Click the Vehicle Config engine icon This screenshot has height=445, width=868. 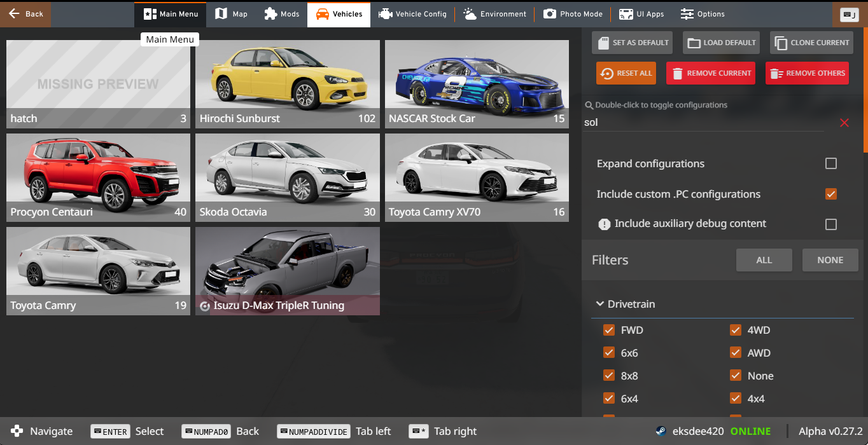[384, 13]
